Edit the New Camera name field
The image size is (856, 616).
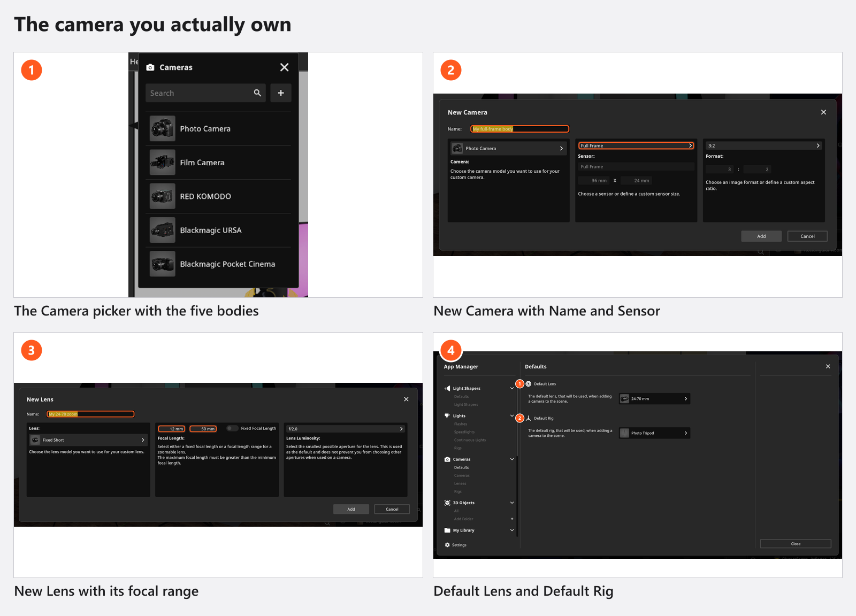point(519,129)
